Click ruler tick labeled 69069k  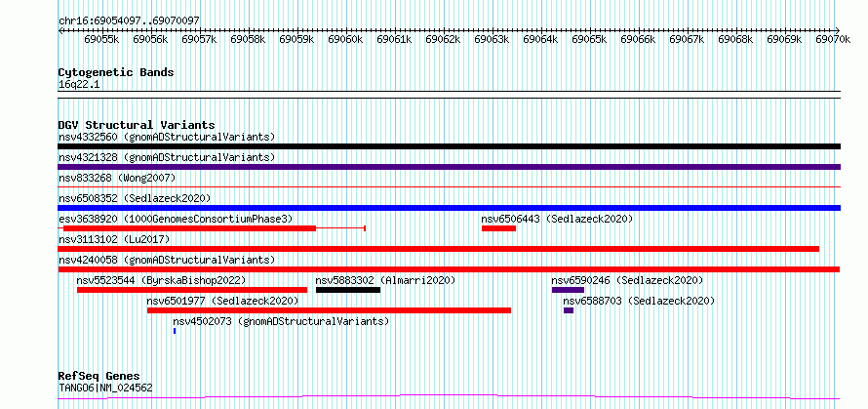pyautogui.click(x=784, y=39)
